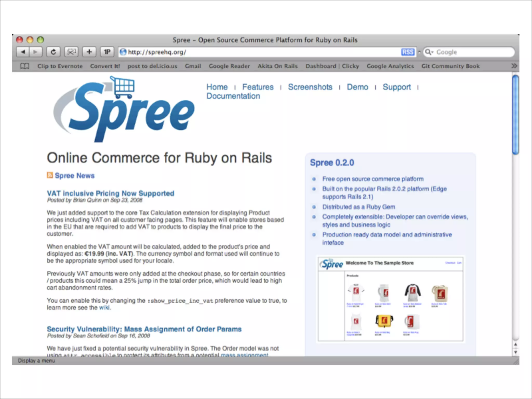Open the Screenshots nav link
Image resolution: width=532 pixels, height=399 pixels.
[x=310, y=87]
